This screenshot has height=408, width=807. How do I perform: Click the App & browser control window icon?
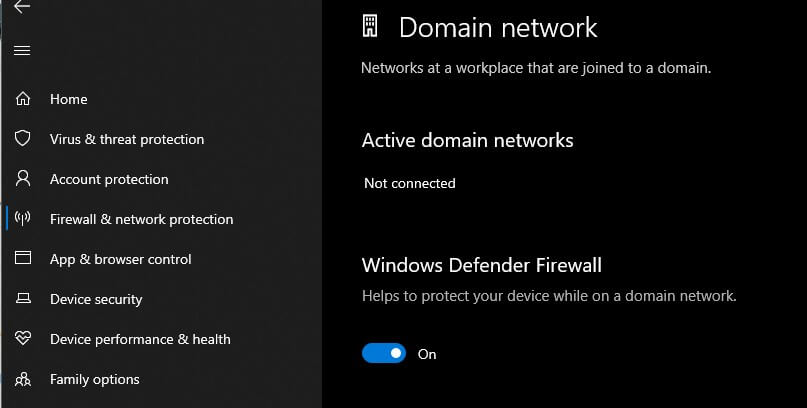[x=23, y=258]
